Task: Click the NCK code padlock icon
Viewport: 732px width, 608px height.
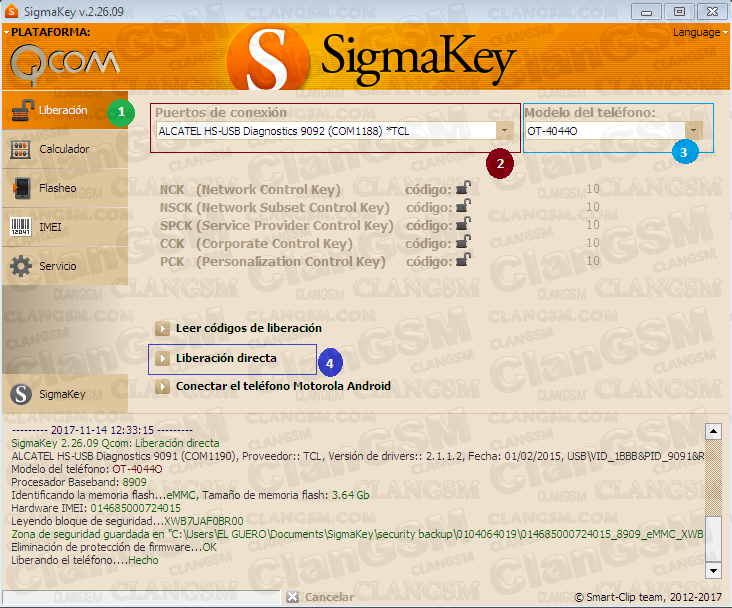Action: pos(463,188)
